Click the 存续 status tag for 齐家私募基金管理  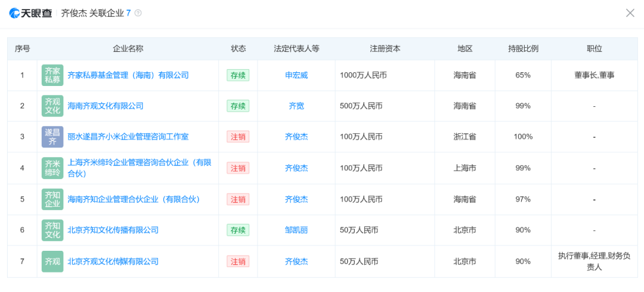point(238,75)
